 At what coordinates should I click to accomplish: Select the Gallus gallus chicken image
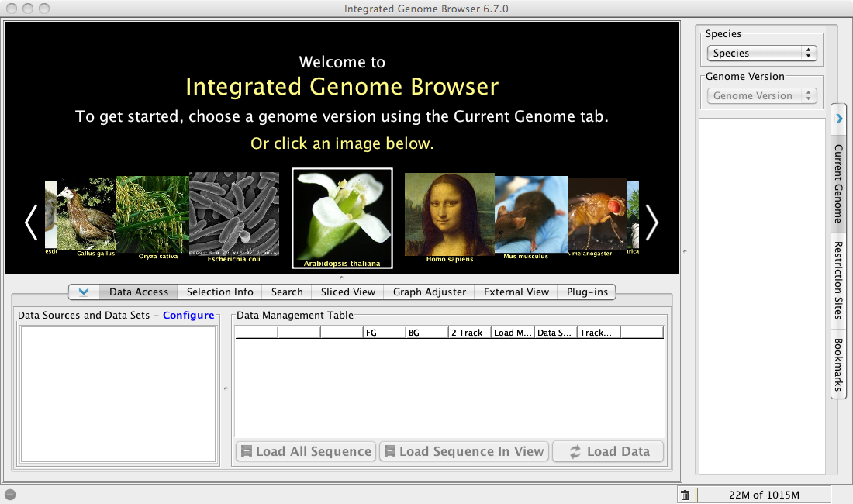click(87, 216)
